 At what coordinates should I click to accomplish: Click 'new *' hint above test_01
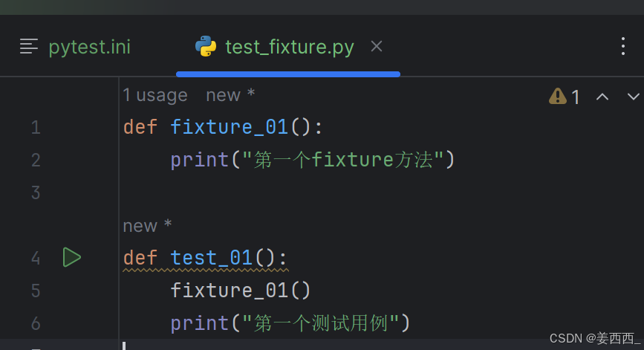[147, 226]
